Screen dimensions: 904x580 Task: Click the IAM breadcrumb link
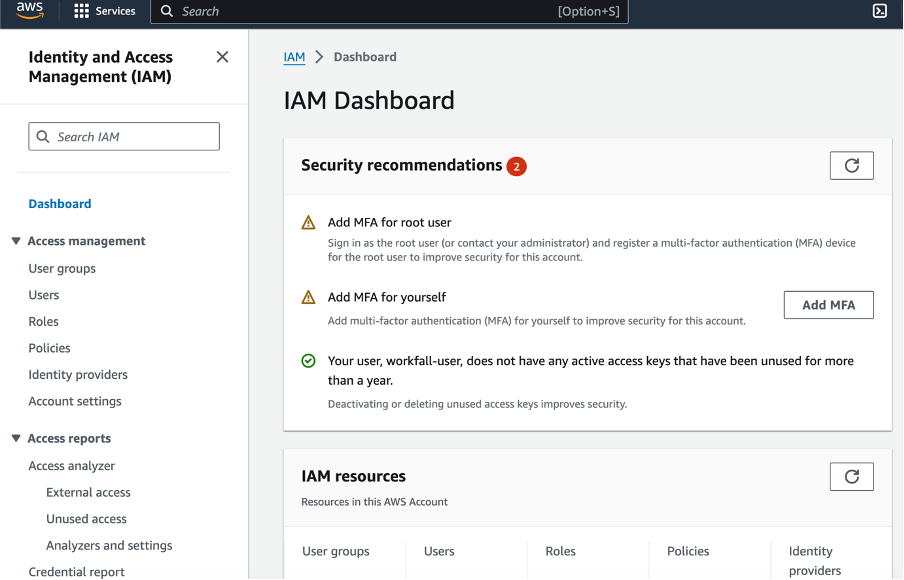pos(294,57)
